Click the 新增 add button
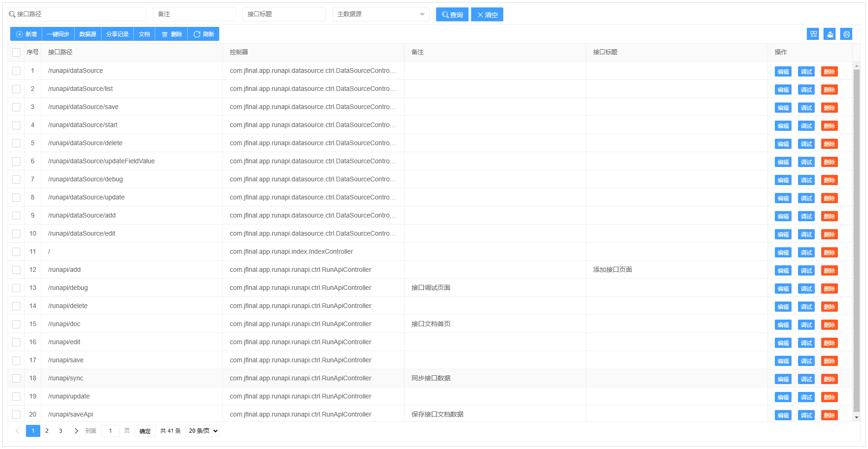868x449 pixels. (x=26, y=34)
